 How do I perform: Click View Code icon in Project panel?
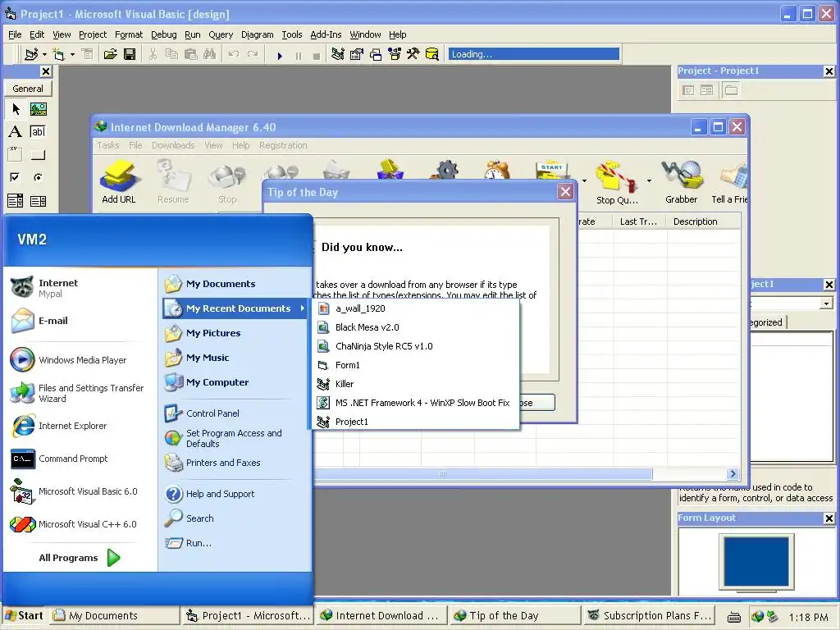688,90
